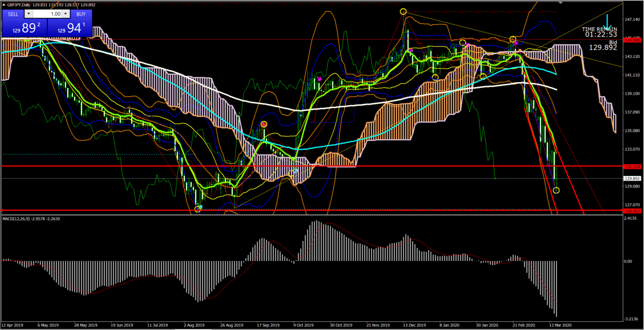
Task: Click the 9 Oct 2019 date on time axis
Action: click(x=304, y=325)
